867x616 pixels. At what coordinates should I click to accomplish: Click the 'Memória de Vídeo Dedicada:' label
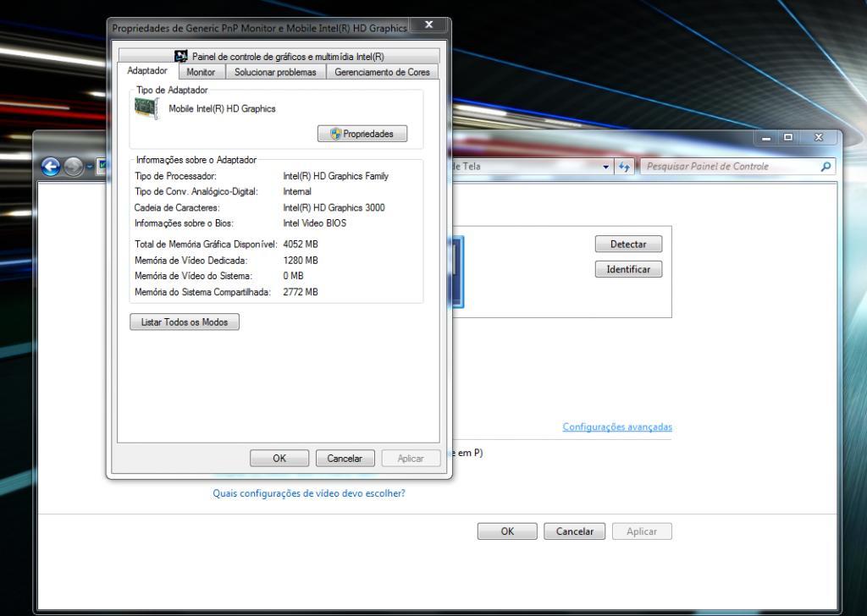pyautogui.click(x=191, y=261)
